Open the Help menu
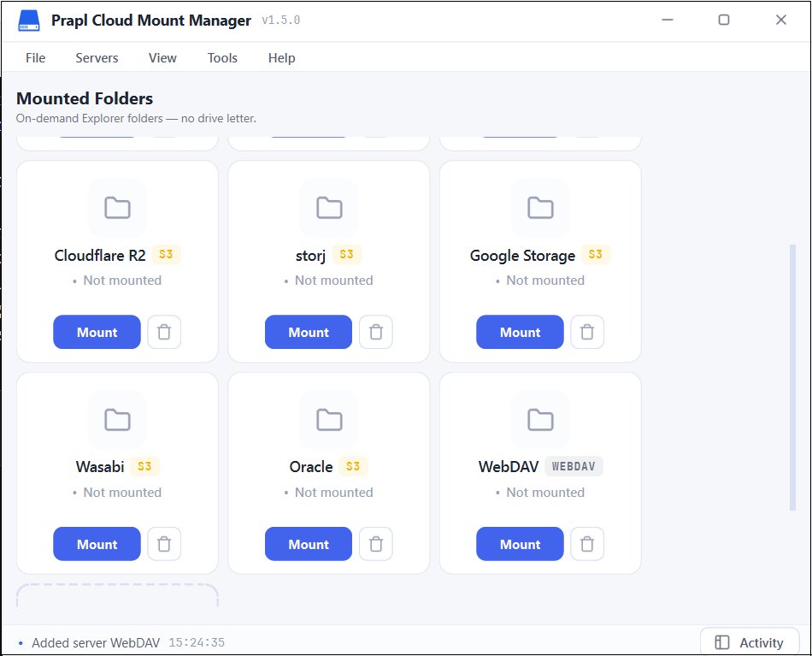 click(x=282, y=58)
